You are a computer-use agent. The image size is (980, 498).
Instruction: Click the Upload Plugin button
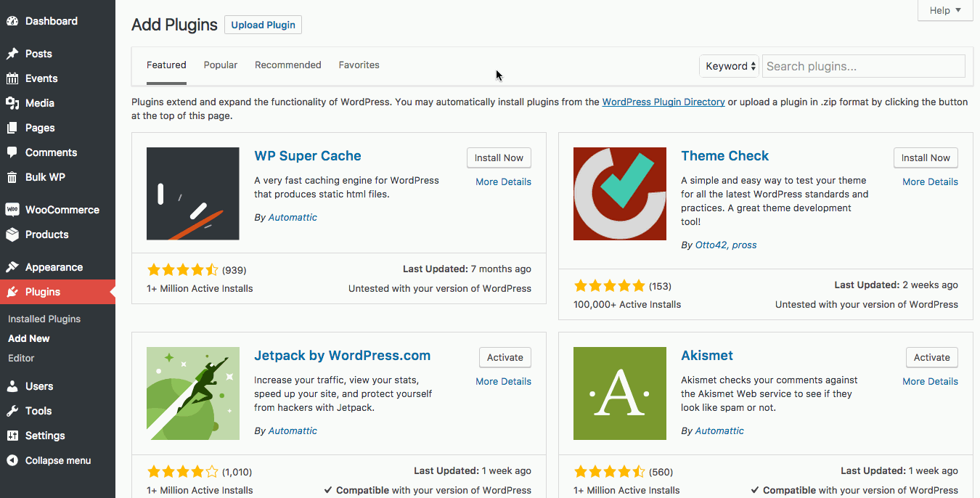(263, 25)
